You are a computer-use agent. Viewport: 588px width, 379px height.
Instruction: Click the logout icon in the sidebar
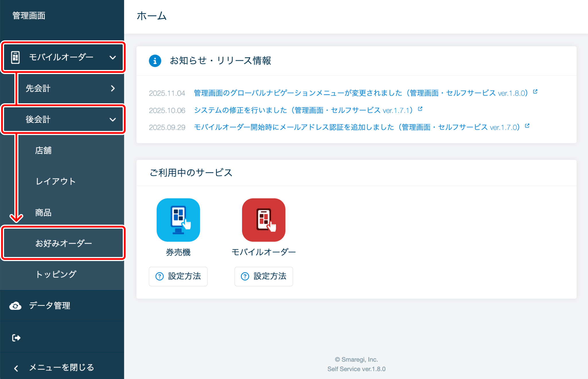pos(16,338)
